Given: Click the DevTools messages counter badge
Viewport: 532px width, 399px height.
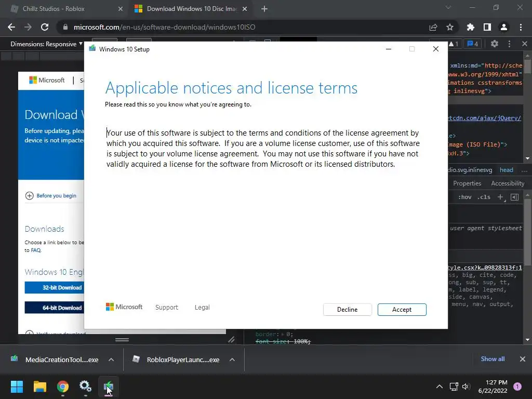Looking at the screenshot, I should click(473, 44).
